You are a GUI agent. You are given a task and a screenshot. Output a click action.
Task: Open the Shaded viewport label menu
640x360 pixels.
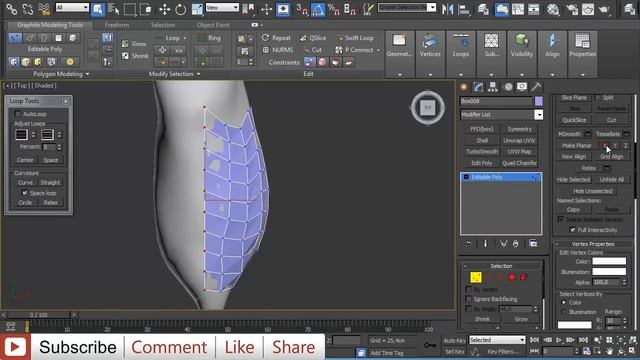44,86
